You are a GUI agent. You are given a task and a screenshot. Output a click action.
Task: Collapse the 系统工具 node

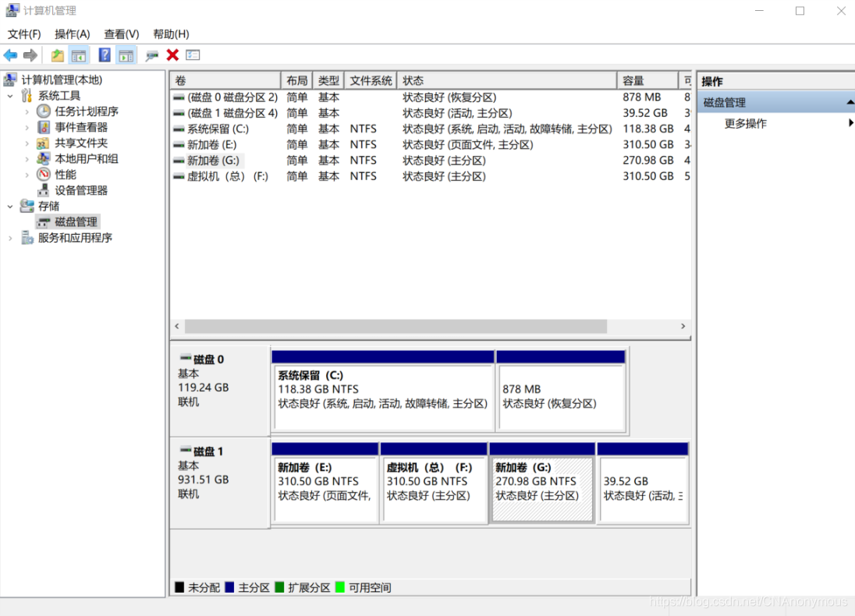[x=10, y=96]
